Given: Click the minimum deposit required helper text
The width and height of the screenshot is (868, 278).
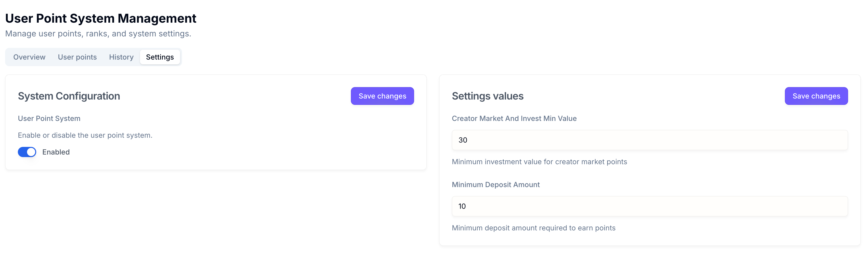Looking at the screenshot, I should pos(533,228).
